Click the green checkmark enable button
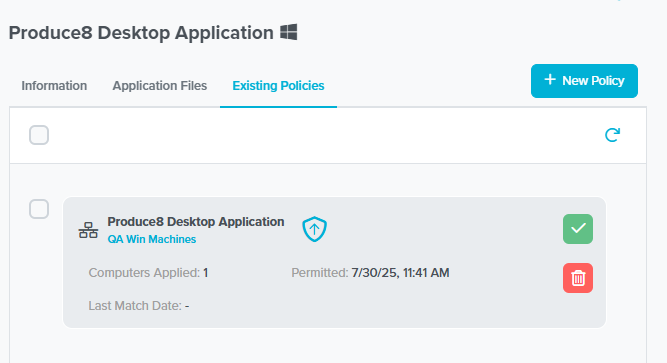This screenshot has height=363, width=667. [578, 229]
